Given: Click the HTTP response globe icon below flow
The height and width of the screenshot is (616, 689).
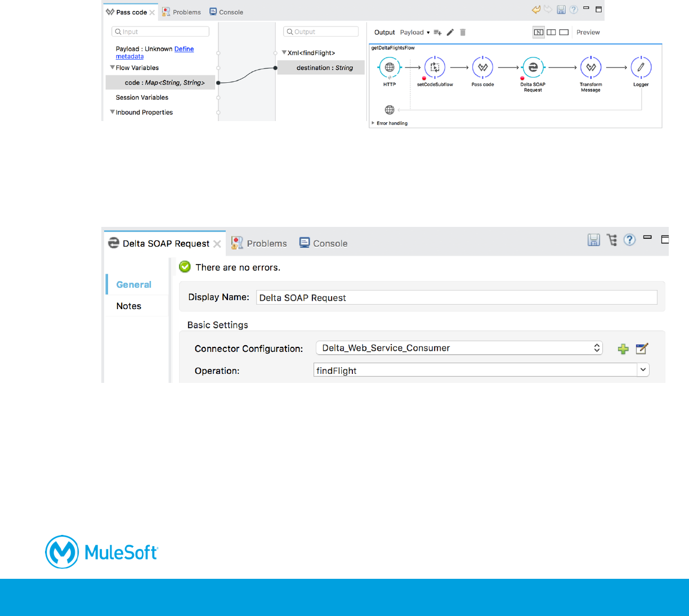Looking at the screenshot, I should pos(390,110).
